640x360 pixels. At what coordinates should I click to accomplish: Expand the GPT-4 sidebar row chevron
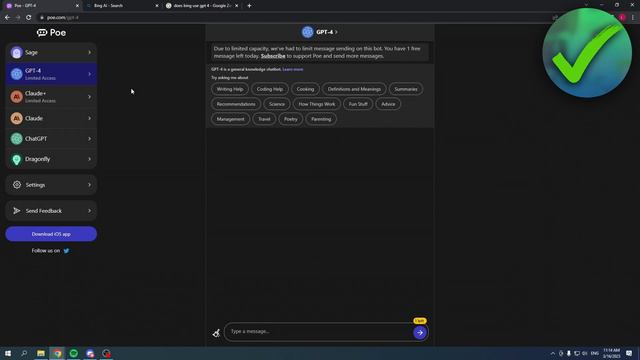click(89, 74)
